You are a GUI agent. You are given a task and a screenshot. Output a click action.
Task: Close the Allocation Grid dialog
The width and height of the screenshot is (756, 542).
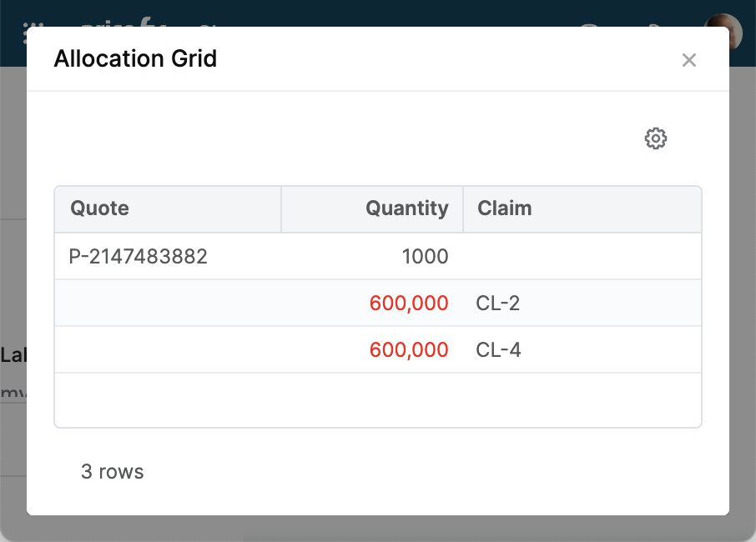689,59
